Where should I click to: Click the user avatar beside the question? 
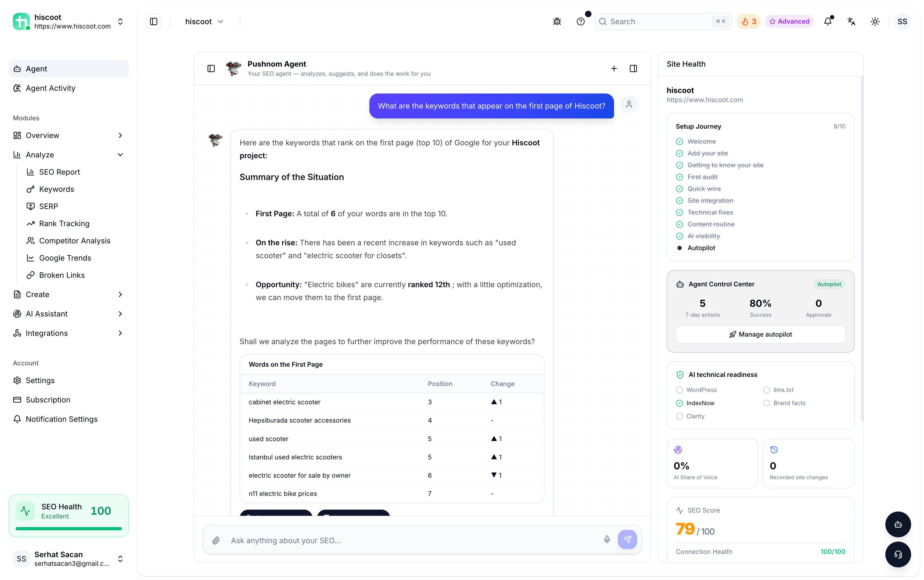[x=629, y=104]
